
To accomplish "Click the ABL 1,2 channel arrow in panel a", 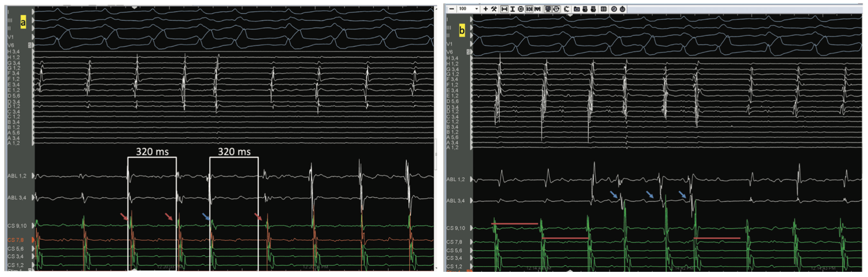I will click(33, 176).
